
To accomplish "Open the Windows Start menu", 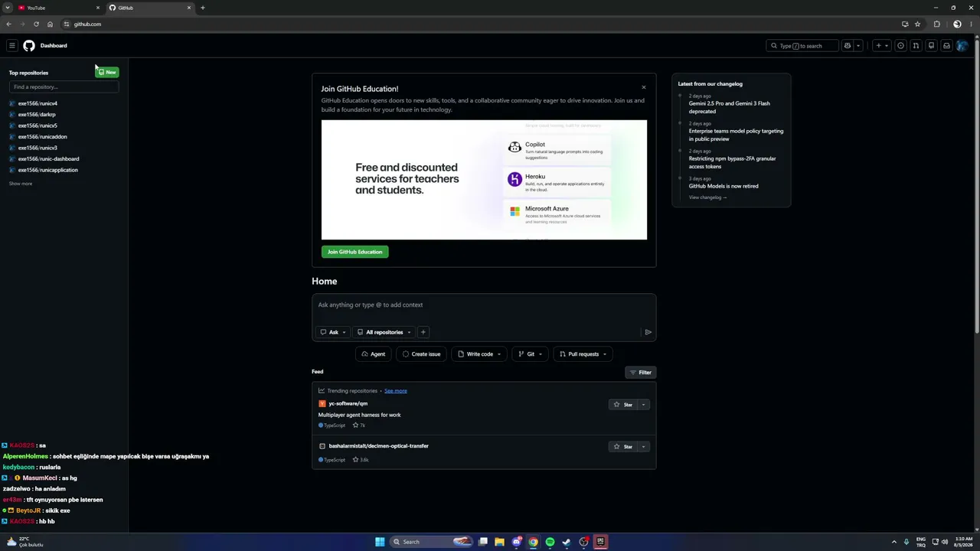I will [380, 542].
